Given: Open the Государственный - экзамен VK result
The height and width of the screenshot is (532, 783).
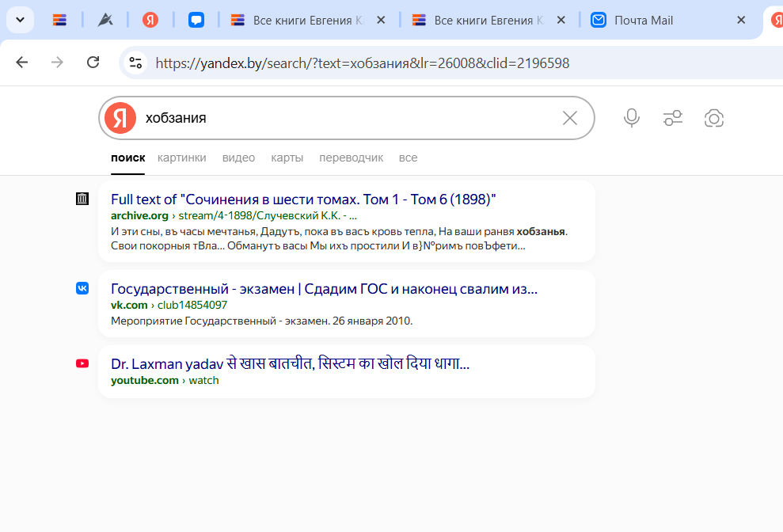Looking at the screenshot, I should [324, 289].
